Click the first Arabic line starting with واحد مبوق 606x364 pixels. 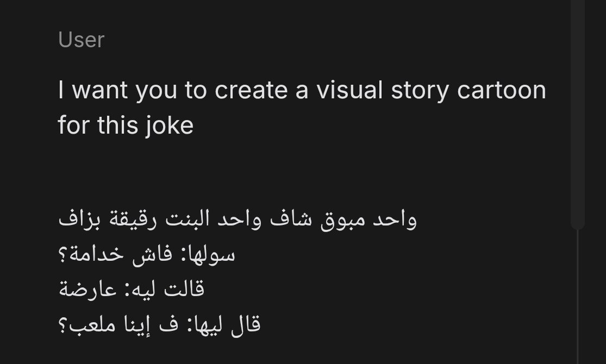click(238, 220)
